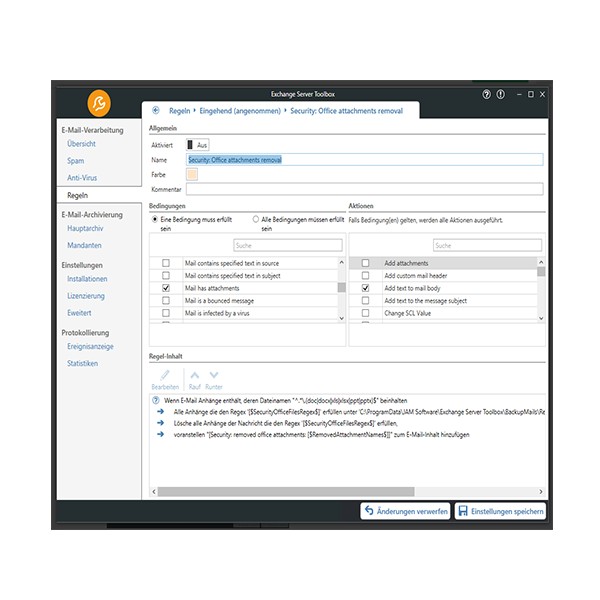
Task: Open Anti-Virus in the sidebar
Action: (x=82, y=178)
